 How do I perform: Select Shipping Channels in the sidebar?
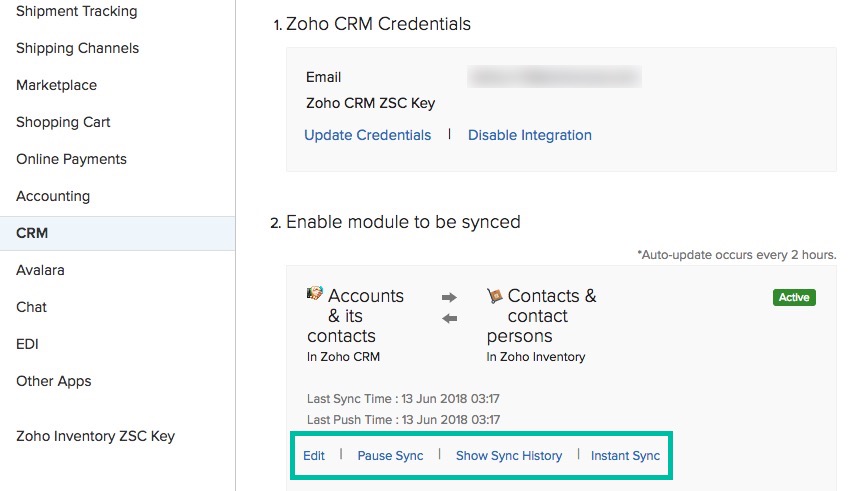point(77,48)
